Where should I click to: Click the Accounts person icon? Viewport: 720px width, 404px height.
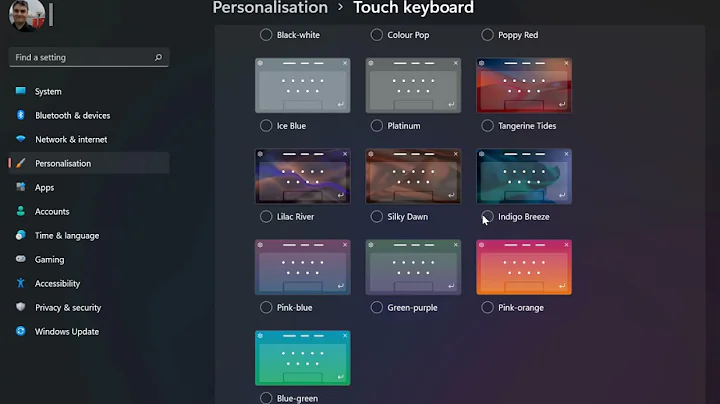21,211
